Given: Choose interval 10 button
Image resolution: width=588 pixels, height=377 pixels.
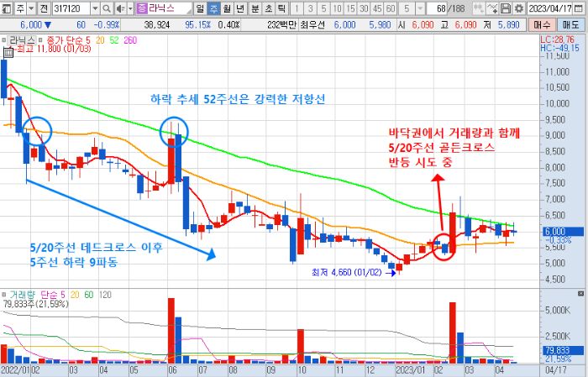Looking at the screenshot, I should (x=337, y=8).
